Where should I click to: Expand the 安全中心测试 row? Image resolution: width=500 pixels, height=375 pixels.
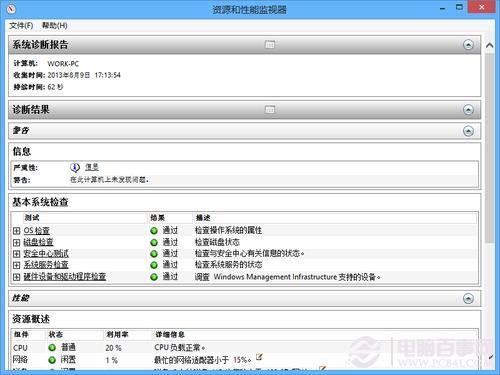click(17, 254)
